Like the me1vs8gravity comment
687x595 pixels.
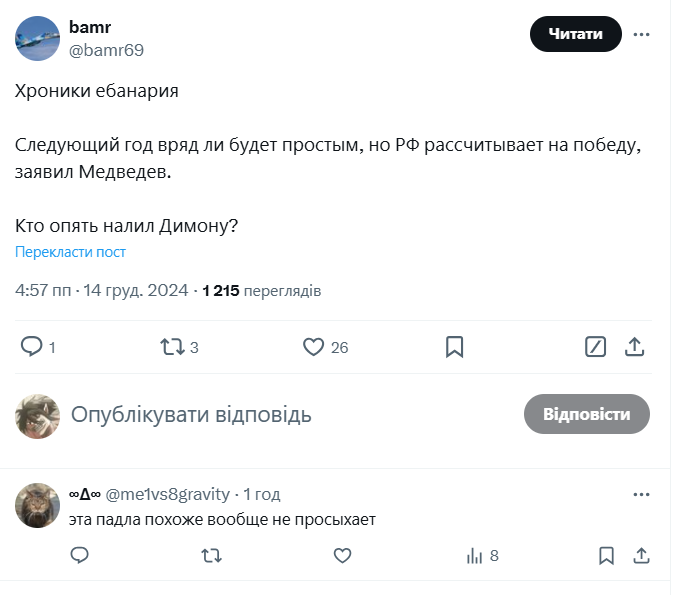pyautogui.click(x=342, y=555)
